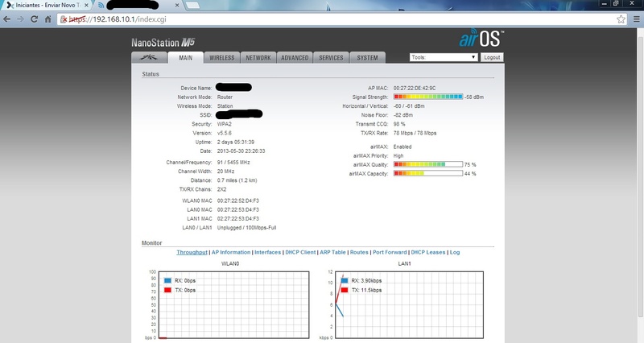
Task: Expand the Tools dropdown
Action: click(444, 57)
